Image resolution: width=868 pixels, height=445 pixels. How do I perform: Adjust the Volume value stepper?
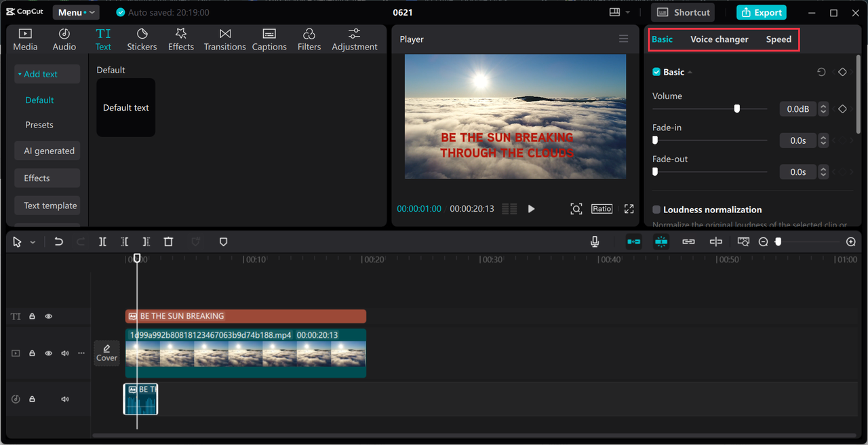tap(823, 109)
